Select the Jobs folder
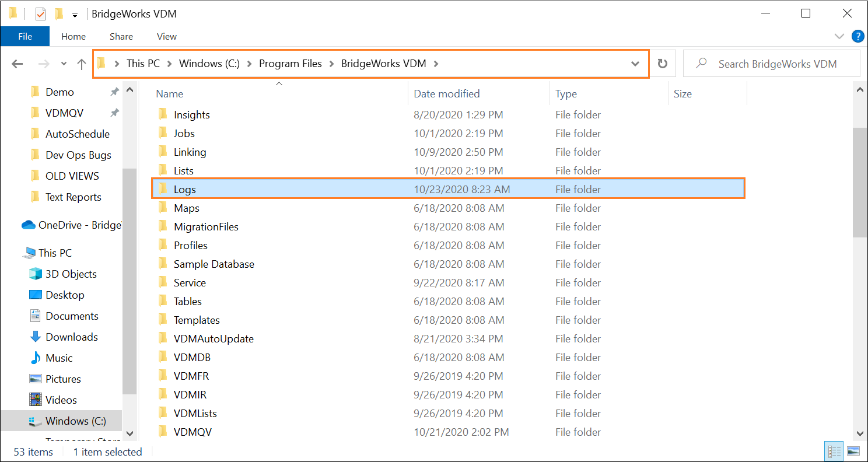Screen dimensions: 868x462 coord(184,134)
